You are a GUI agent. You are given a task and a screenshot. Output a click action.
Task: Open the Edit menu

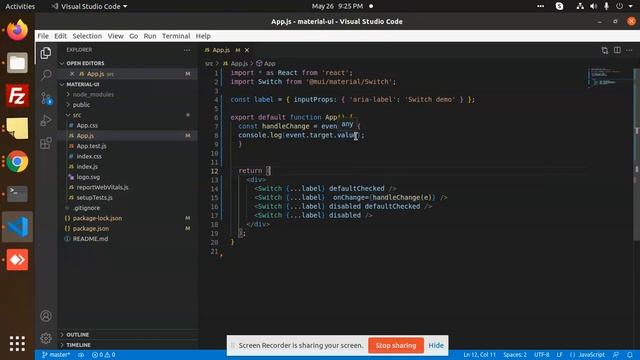tap(60, 36)
